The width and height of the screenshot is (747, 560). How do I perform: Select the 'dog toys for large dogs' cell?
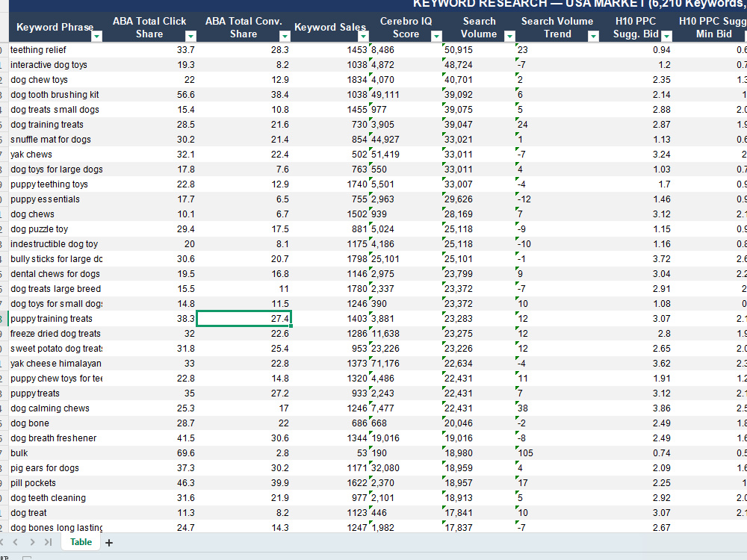[x=55, y=169]
